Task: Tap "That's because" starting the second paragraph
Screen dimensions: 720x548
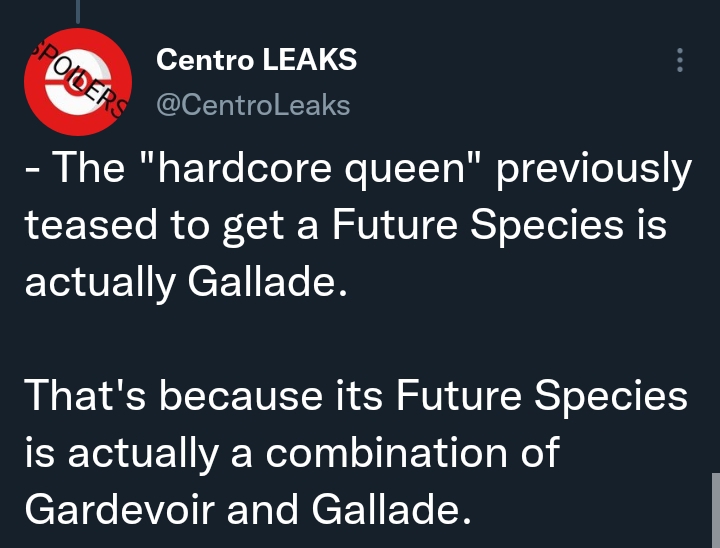Action: 174,395
